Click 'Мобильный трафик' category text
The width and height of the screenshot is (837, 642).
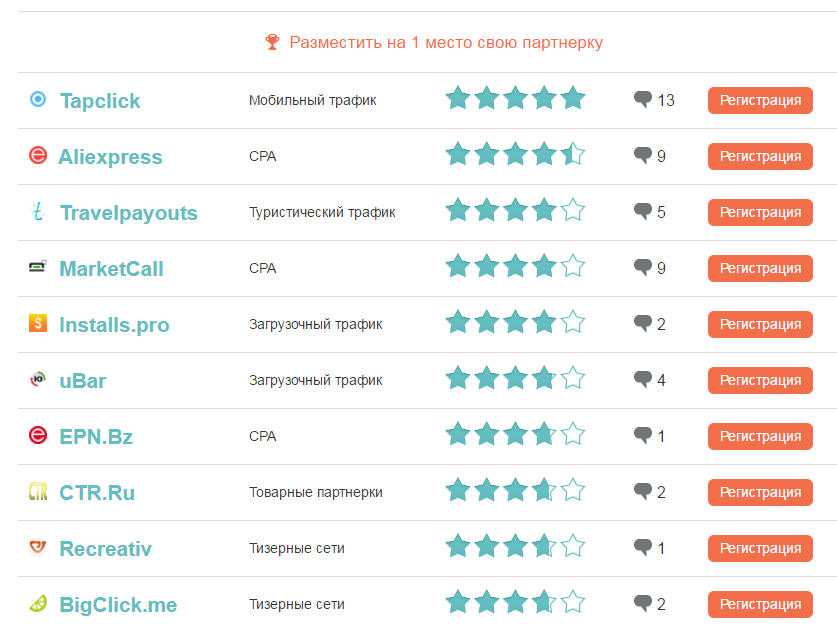point(313,100)
